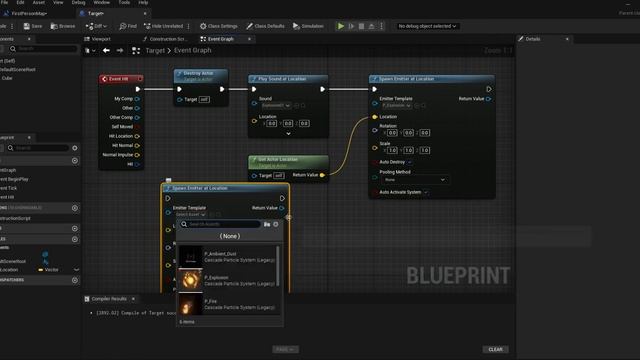The width and height of the screenshot is (640, 360).
Task: Open the Diff dropdown
Action: tap(96, 26)
